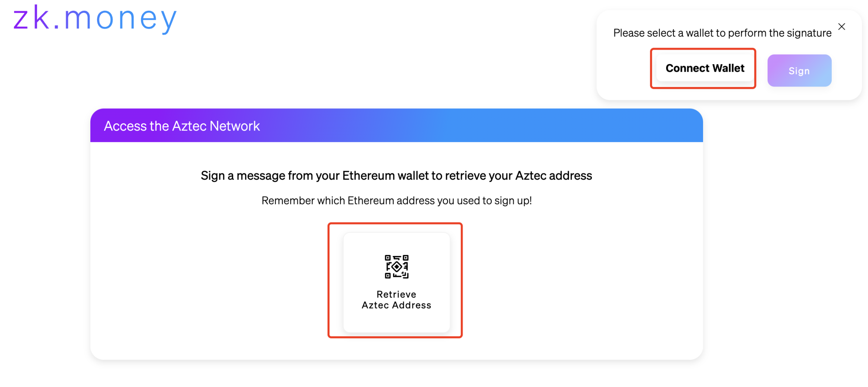Click the QR code icon
Viewport: 868px width, 387px height.
(x=396, y=266)
